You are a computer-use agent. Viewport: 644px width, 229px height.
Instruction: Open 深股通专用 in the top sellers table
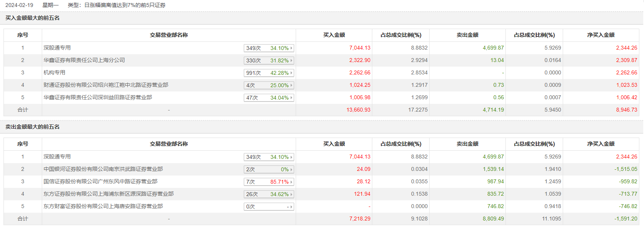coord(57,157)
